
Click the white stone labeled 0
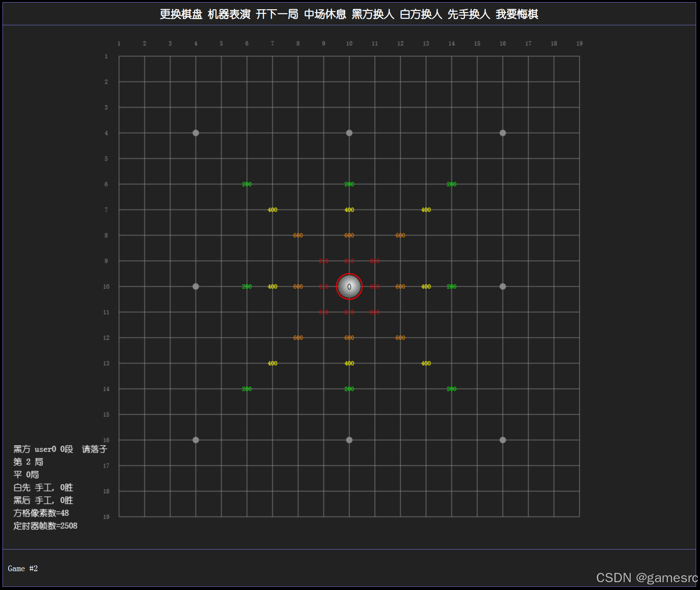tap(349, 286)
